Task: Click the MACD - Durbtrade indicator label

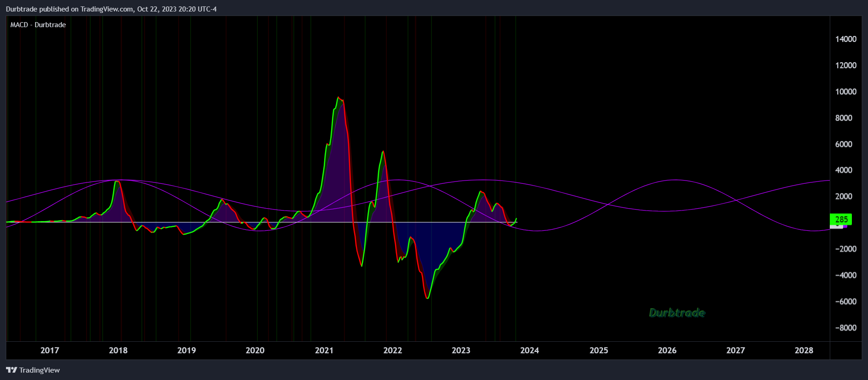Action: (38, 25)
